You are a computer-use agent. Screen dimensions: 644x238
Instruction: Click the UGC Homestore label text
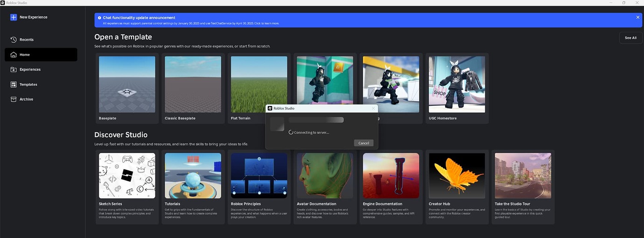point(444,118)
